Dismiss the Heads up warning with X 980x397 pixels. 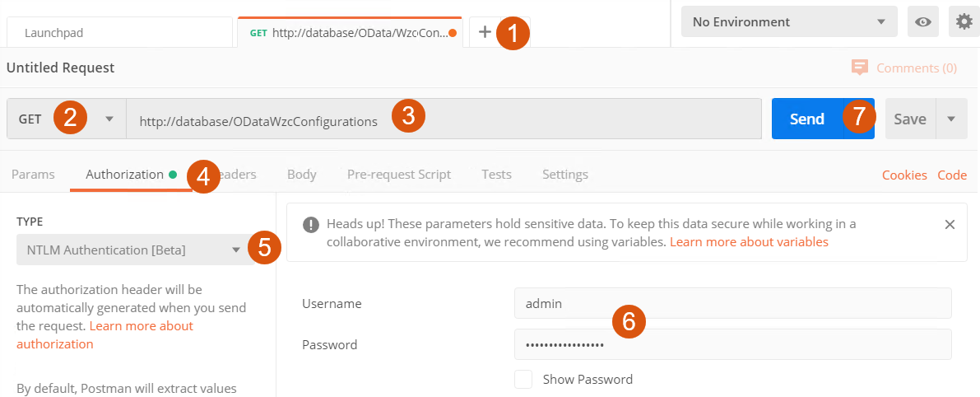(950, 224)
